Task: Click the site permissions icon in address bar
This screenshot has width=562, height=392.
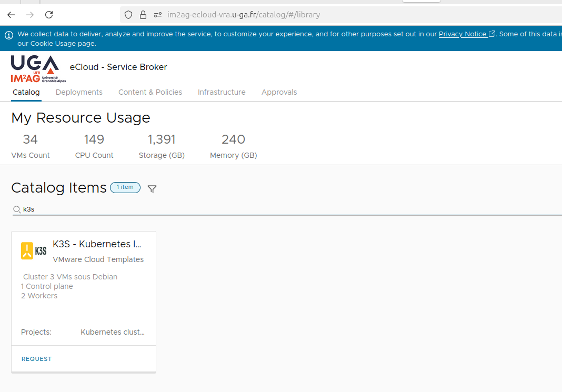Action: pyautogui.click(x=157, y=15)
